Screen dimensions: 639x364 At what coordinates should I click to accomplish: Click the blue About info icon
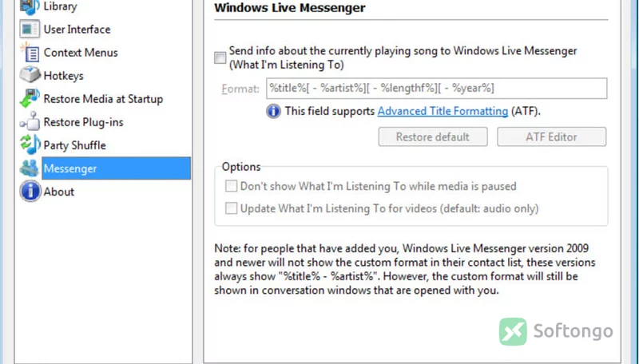[x=30, y=192]
